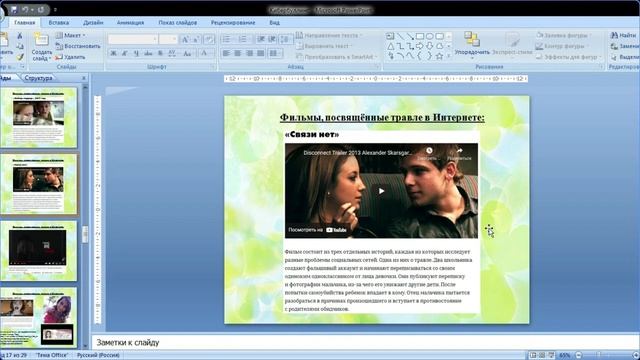This screenshot has height=360, width=640.
Task: Click the zoom out minus button
Action: [578, 356]
